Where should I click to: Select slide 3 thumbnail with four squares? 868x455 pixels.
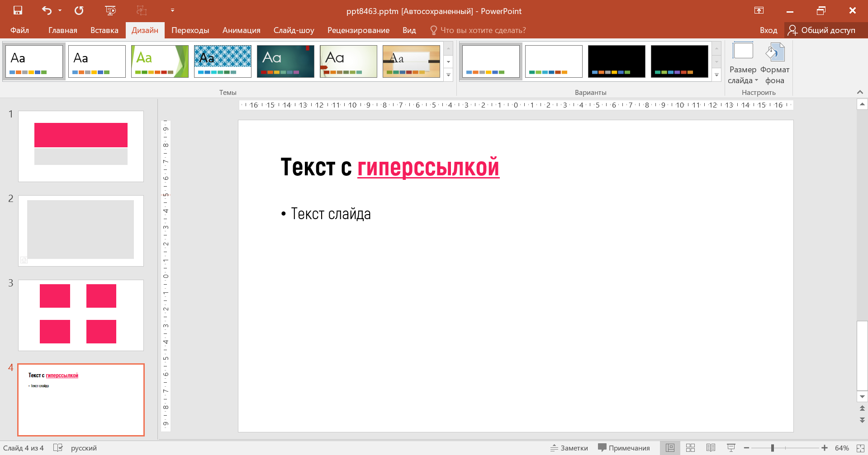tap(81, 315)
